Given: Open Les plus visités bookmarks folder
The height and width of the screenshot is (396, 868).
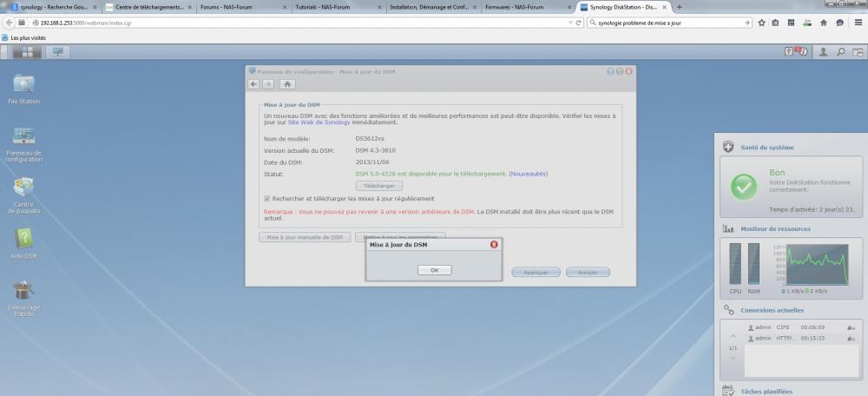Looking at the screenshot, I should (23, 37).
